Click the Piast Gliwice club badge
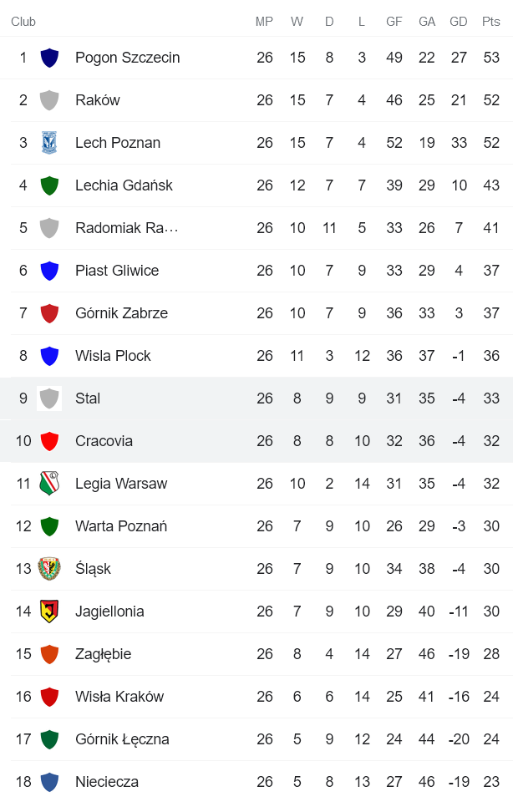Viewport: 513px width, 812px height. [49, 271]
